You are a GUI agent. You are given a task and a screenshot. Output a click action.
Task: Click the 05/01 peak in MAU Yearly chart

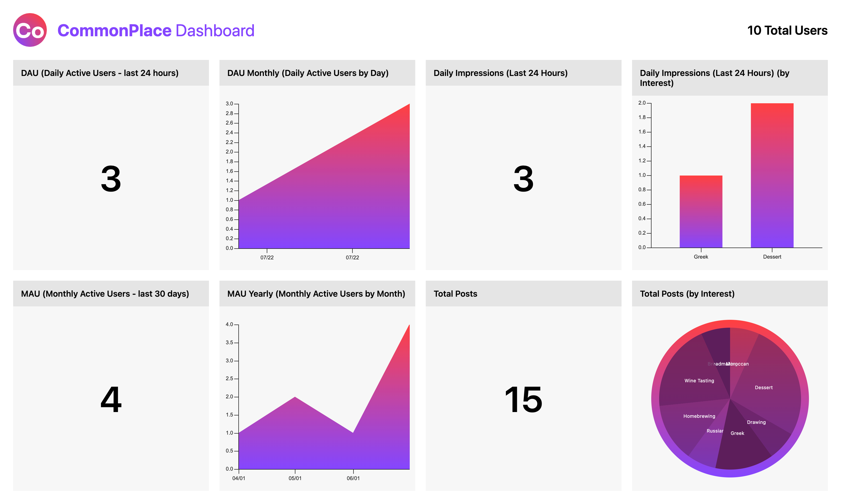pyautogui.click(x=295, y=398)
